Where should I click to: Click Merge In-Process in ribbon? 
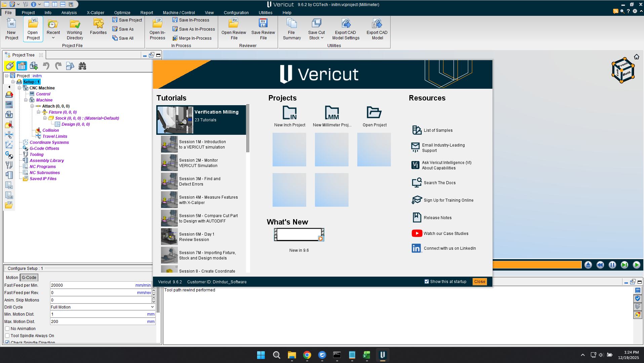(x=192, y=38)
